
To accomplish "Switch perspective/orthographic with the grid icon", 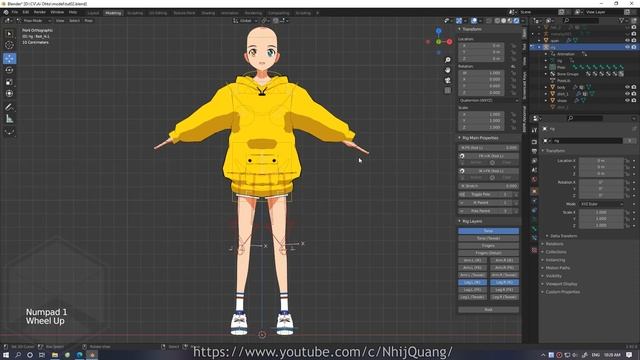I will point(448,91).
